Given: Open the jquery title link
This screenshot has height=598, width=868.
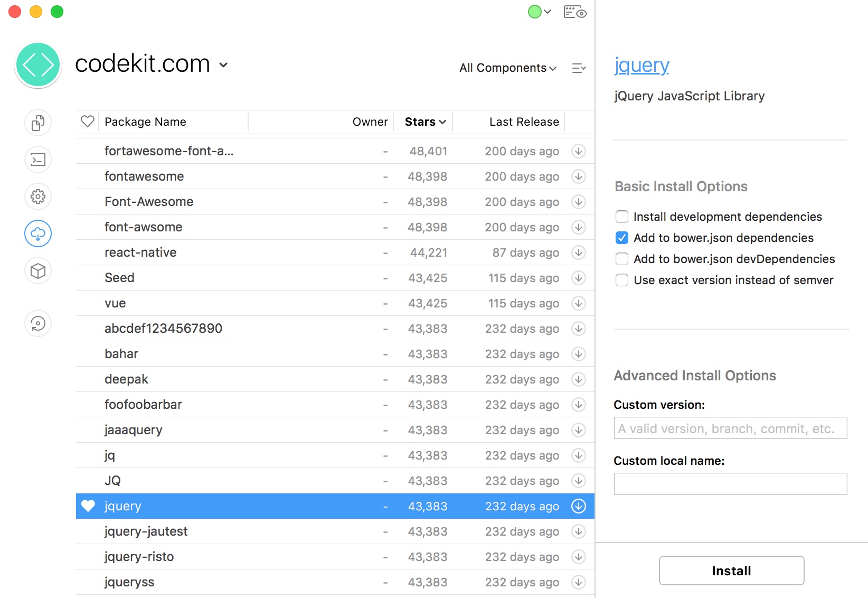Looking at the screenshot, I should tap(641, 66).
